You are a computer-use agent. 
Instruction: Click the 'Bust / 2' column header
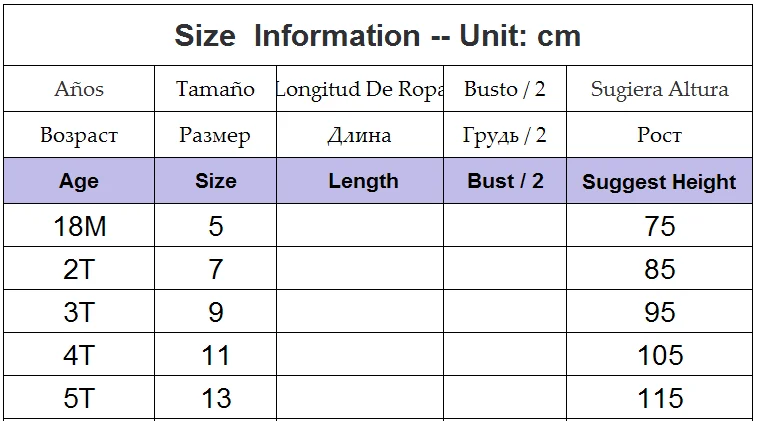505,181
